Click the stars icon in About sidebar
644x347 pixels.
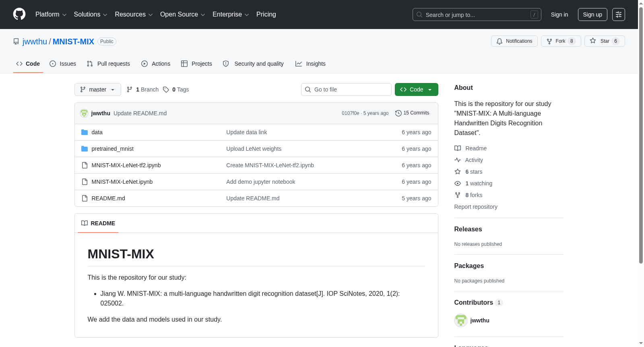pyautogui.click(x=458, y=172)
